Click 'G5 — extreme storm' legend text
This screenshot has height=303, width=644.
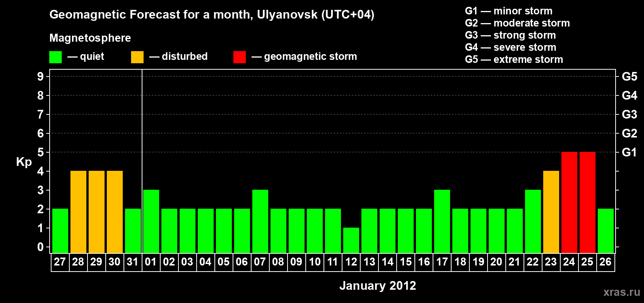(514, 59)
